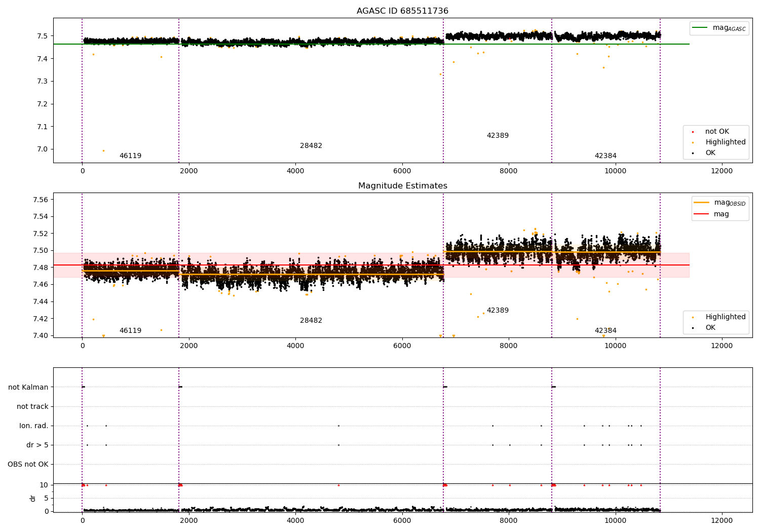The width and height of the screenshot is (760, 532).
Task: Click obsid 42389 in the Magnitude Estimates plot
Action: tap(498, 311)
